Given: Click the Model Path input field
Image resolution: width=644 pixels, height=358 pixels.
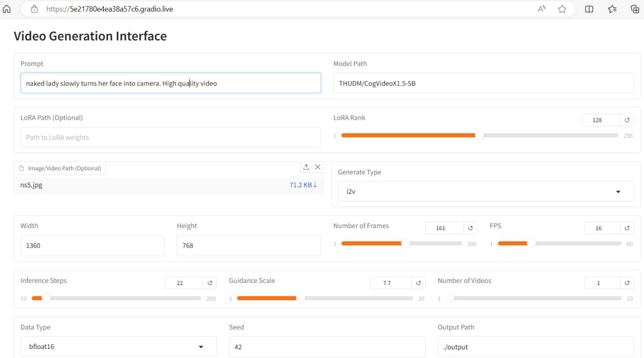Looking at the screenshot, I should (x=483, y=83).
